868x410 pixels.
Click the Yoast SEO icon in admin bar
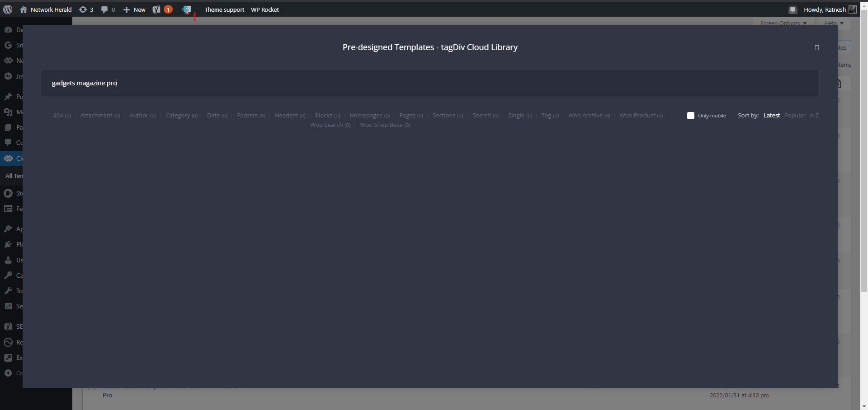(x=156, y=9)
